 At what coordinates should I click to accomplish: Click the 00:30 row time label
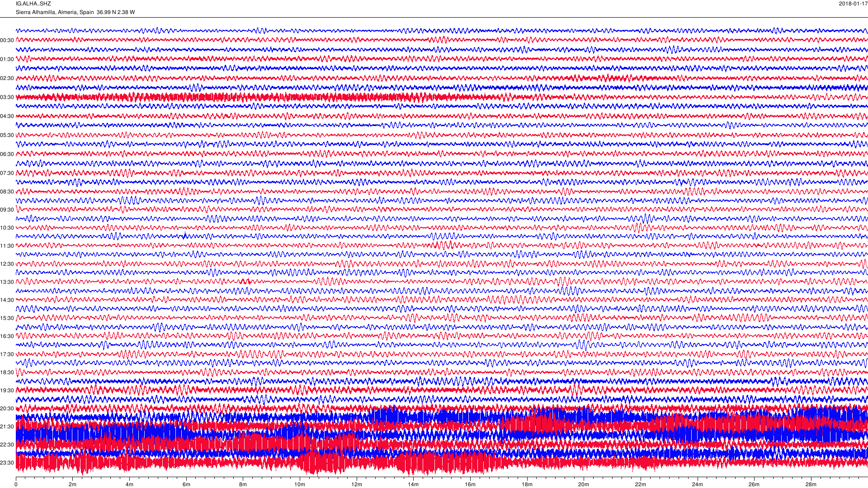point(7,40)
